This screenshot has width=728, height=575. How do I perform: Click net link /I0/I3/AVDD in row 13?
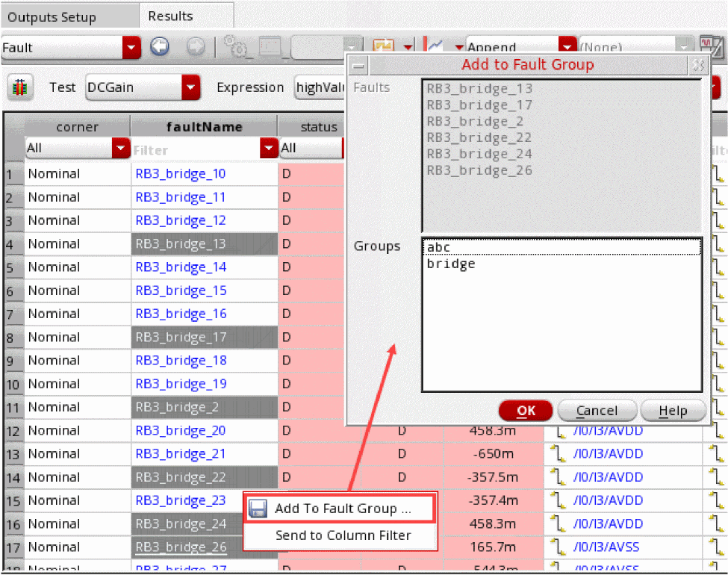[x=608, y=454]
